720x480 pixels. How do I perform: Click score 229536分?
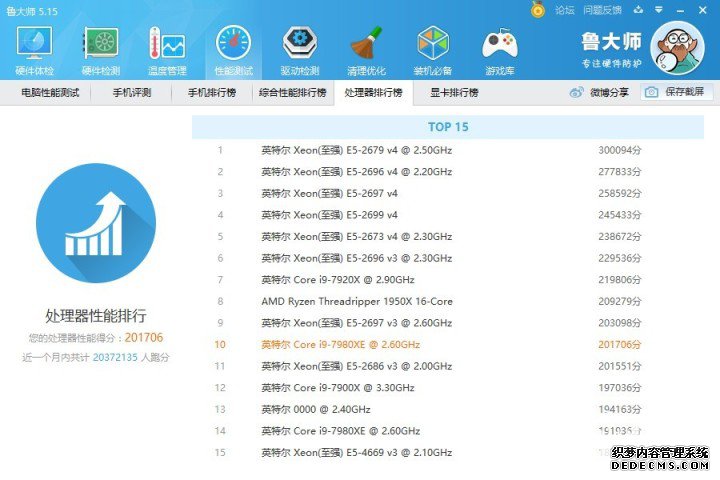click(x=619, y=258)
